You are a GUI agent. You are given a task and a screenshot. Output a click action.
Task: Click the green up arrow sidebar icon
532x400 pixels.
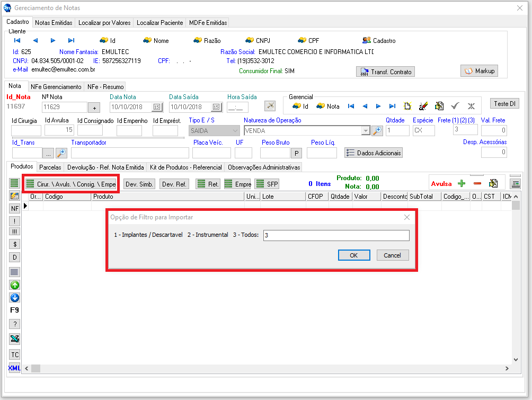coord(15,285)
